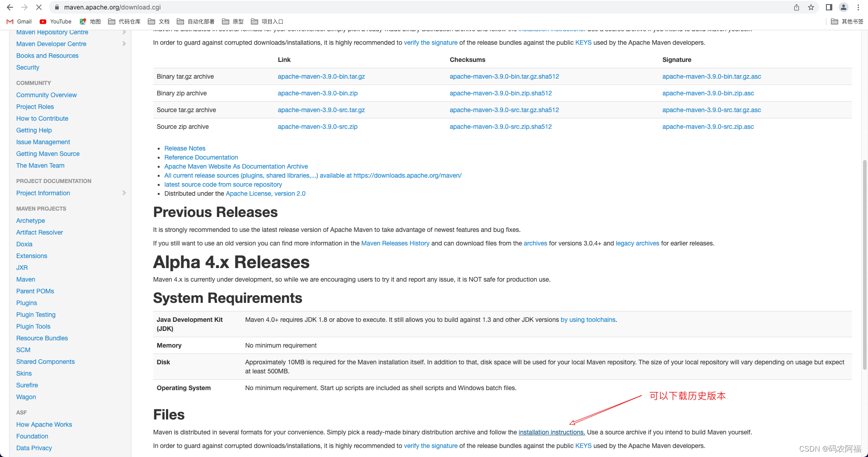This screenshot has width=868, height=457.
Task: Click the page vertical scrollbar
Action: 865,264
